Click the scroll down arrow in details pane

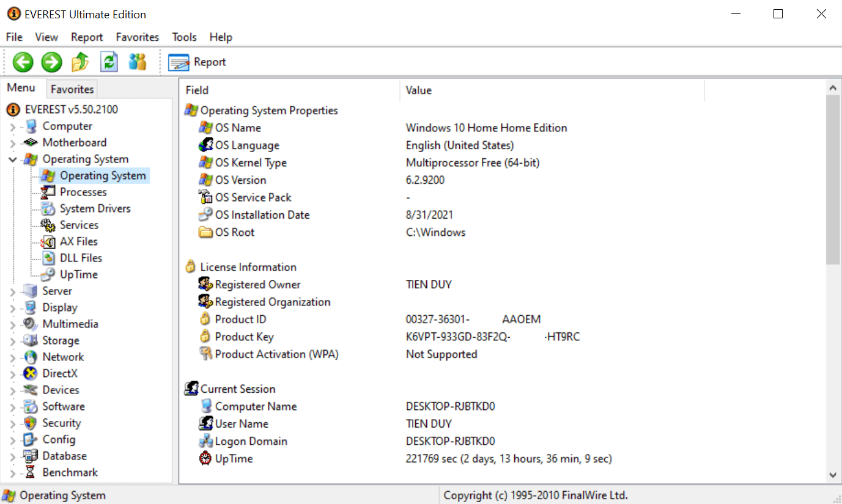pos(832,475)
